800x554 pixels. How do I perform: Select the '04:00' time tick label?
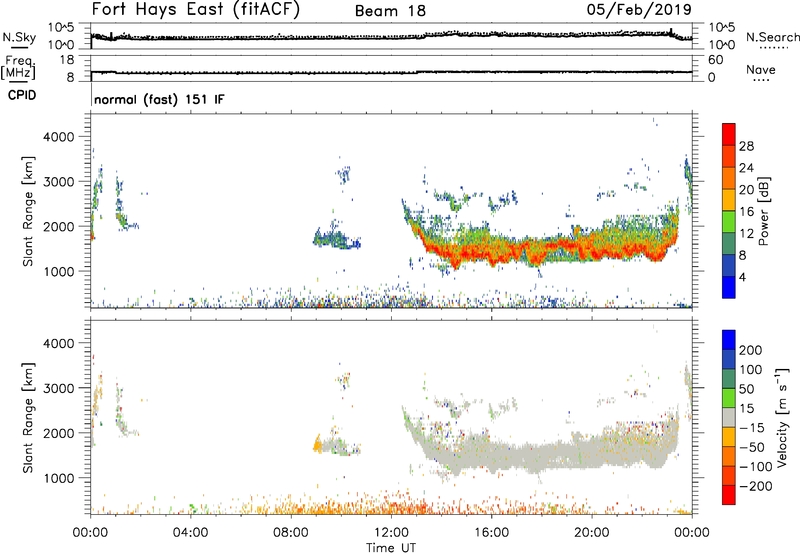pos(190,533)
